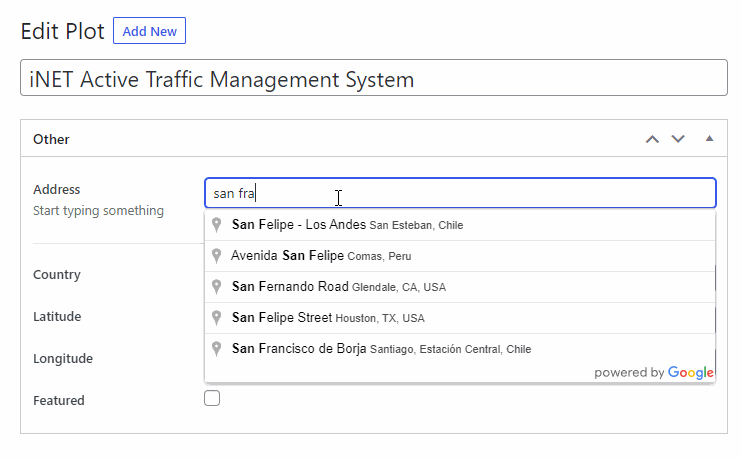
Task: Click pin icon beside San Francisco de Borja
Action: (x=216, y=349)
